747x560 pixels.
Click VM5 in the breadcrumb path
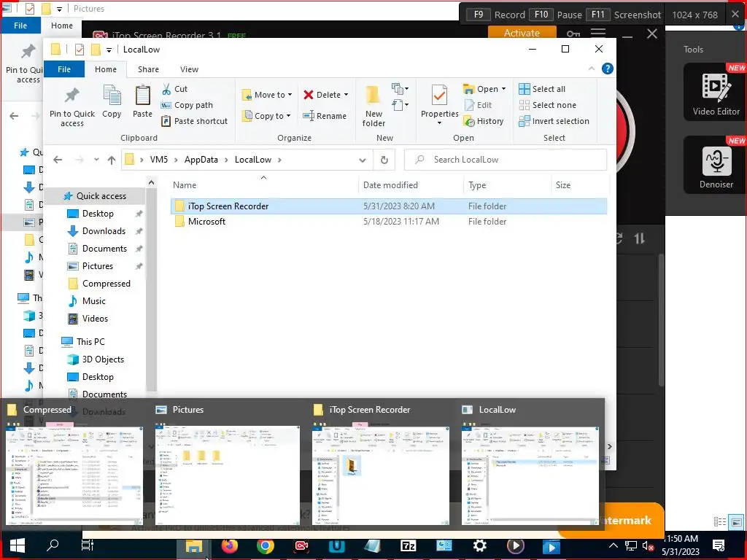(158, 160)
